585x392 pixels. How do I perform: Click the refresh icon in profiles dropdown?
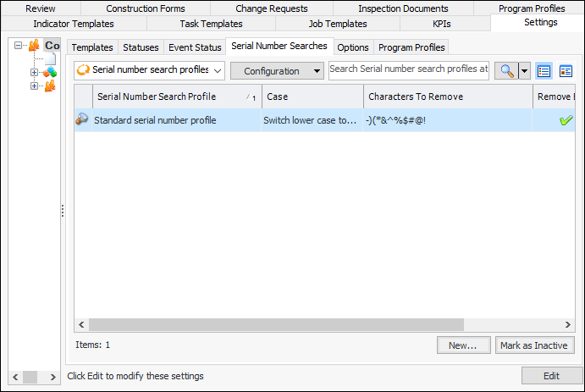coord(83,69)
